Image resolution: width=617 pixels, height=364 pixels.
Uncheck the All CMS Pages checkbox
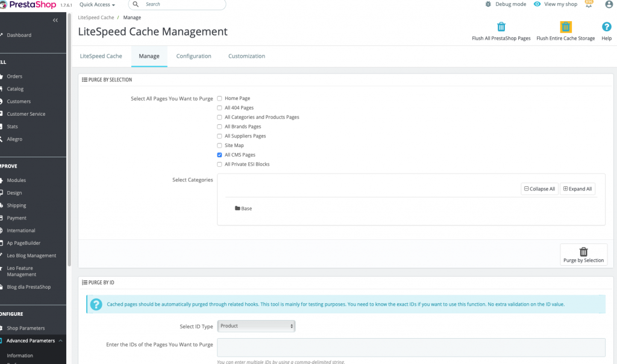point(219,155)
